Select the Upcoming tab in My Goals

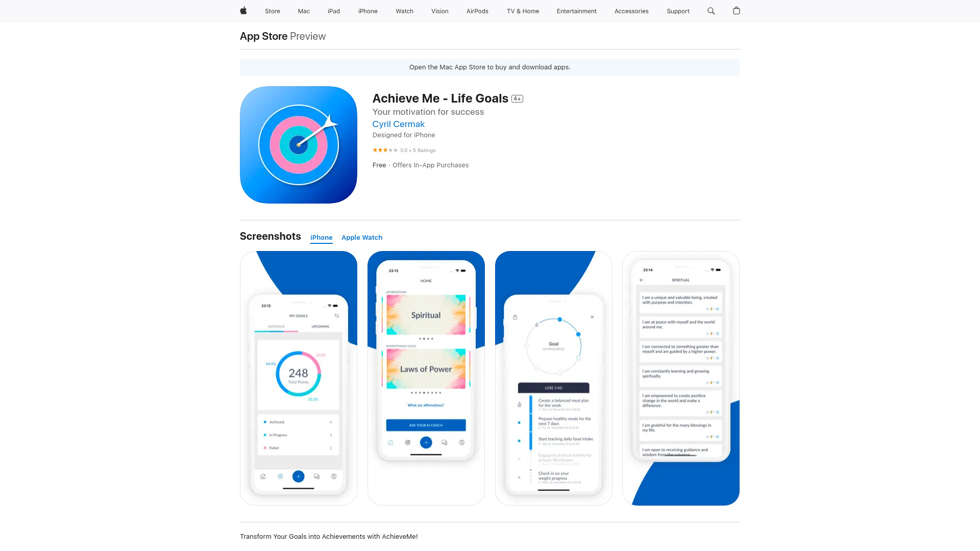320,327
